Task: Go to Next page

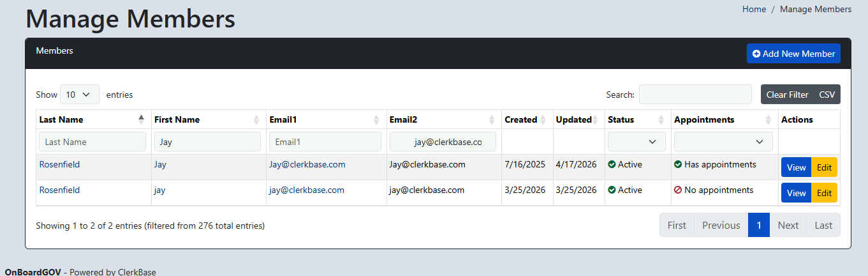Action: [x=788, y=225]
